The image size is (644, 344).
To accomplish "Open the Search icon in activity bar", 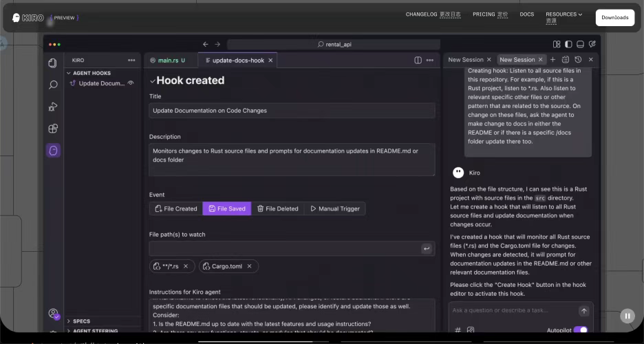I will coord(53,85).
